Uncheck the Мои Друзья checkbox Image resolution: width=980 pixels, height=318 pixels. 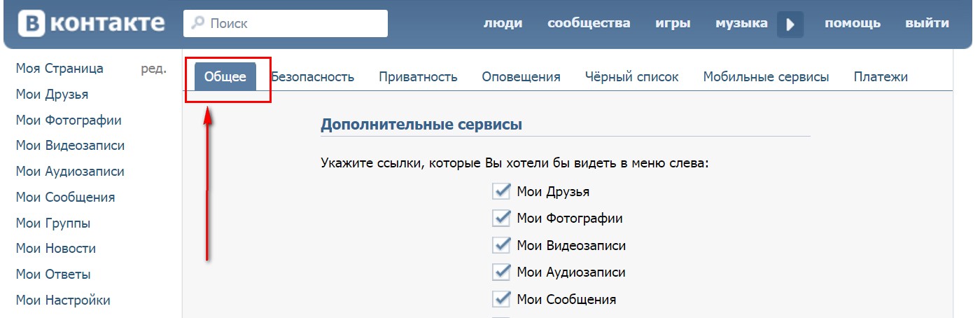pyautogui.click(x=501, y=191)
